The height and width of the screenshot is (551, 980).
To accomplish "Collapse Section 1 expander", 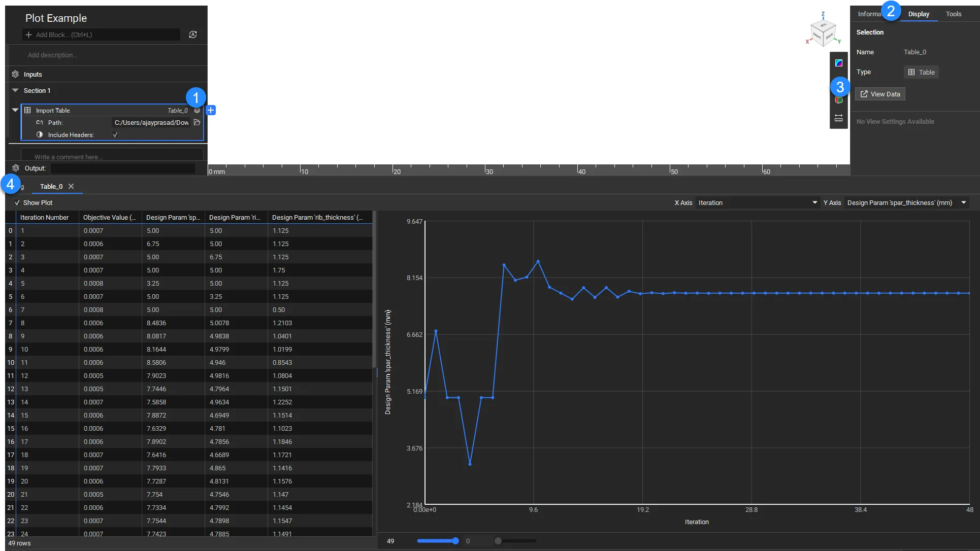I will click(15, 90).
